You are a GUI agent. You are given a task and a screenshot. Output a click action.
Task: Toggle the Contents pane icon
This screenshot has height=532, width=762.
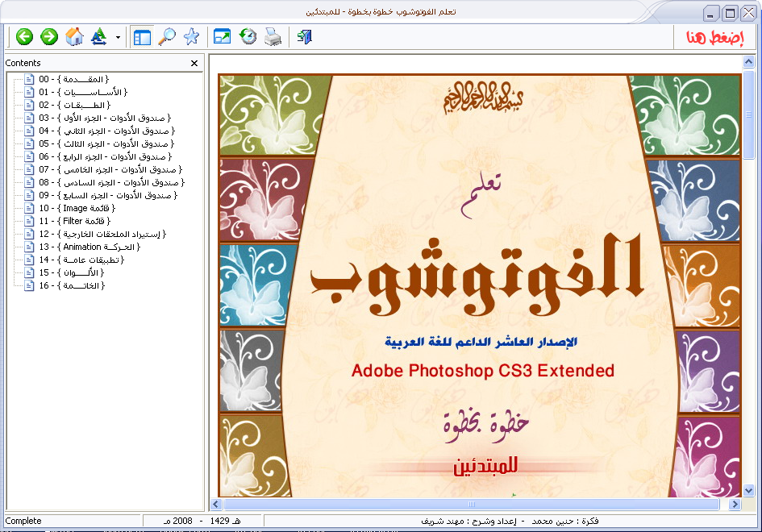tap(142, 37)
